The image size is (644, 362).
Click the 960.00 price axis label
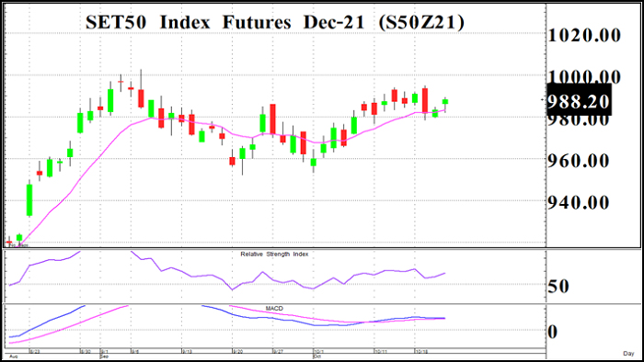click(x=579, y=161)
